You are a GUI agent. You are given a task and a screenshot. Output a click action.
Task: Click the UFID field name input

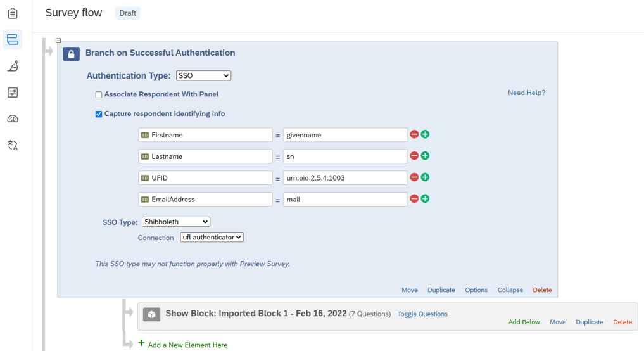click(205, 177)
